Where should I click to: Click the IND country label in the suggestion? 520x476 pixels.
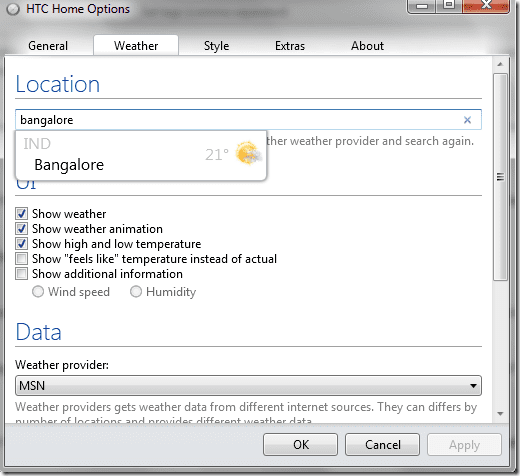(37, 144)
